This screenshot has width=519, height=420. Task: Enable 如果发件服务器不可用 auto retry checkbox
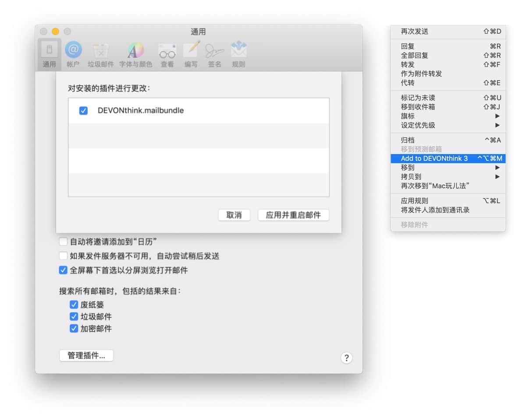coord(63,256)
